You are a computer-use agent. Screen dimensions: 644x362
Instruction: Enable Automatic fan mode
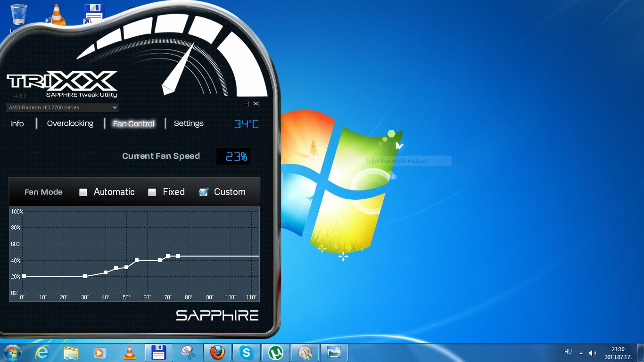pyautogui.click(x=83, y=192)
